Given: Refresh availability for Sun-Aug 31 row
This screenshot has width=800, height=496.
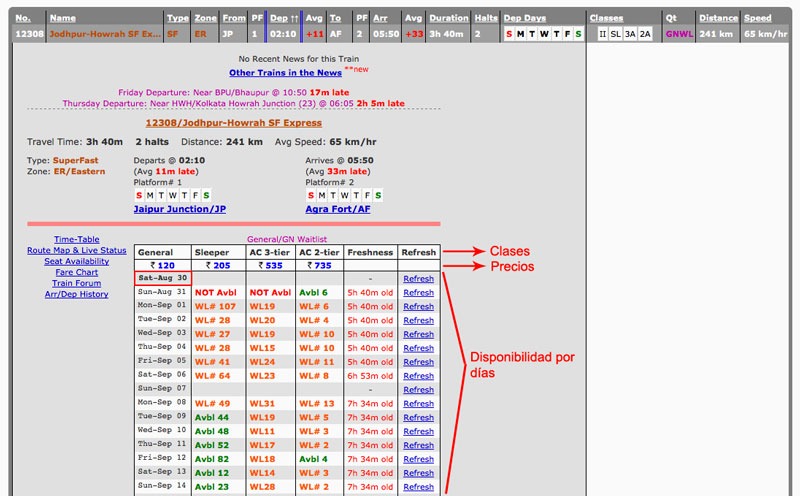Looking at the screenshot, I should [418, 293].
